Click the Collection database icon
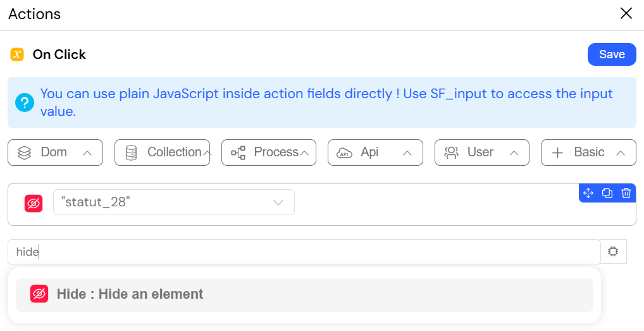 [131, 153]
